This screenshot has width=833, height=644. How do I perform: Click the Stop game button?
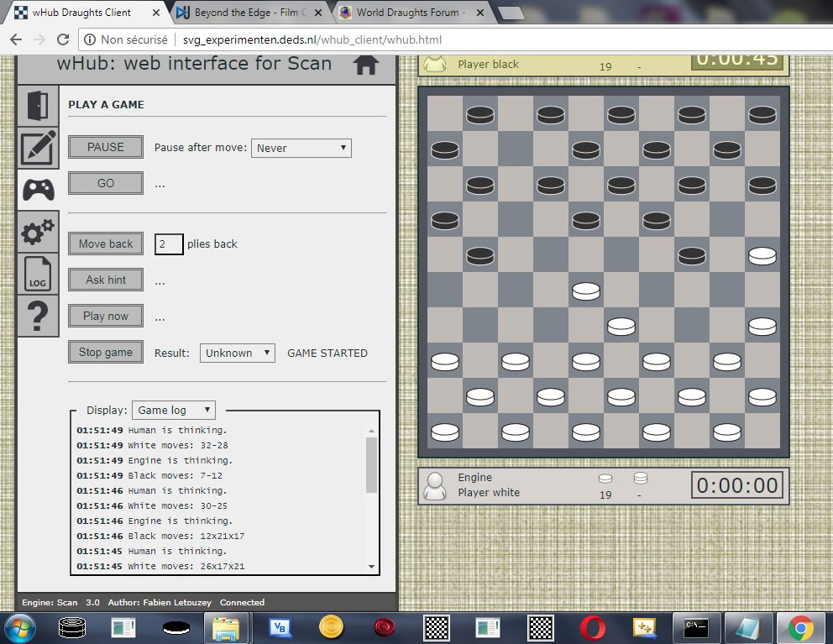coord(106,352)
